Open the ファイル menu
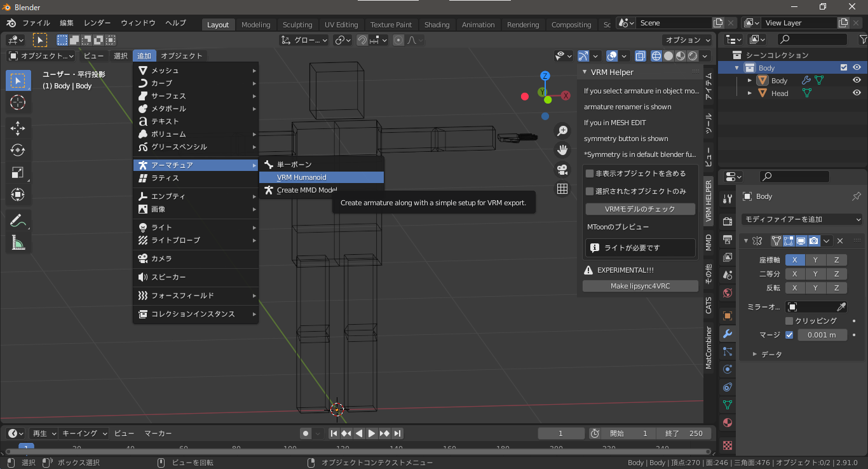The image size is (868, 469). pos(36,23)
